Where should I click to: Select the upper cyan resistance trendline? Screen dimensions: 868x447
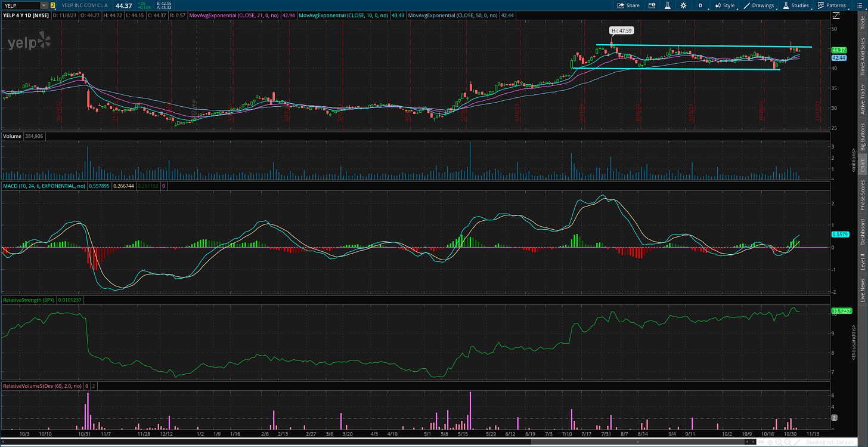tap(703, 46)
